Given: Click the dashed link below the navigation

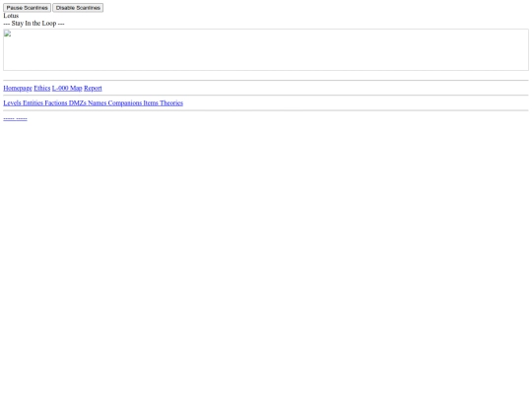Looking at the screenshot, I should (15, 119).
